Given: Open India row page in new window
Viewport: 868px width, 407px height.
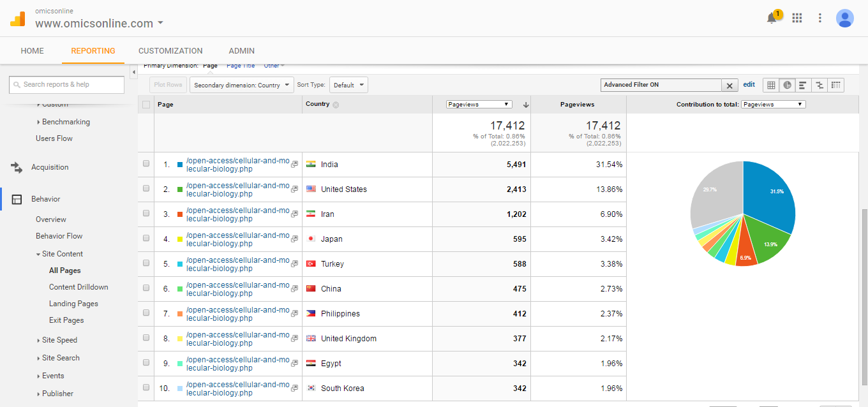Looking at the screenshot, I should pyautogui.click(x=294, y=165).
